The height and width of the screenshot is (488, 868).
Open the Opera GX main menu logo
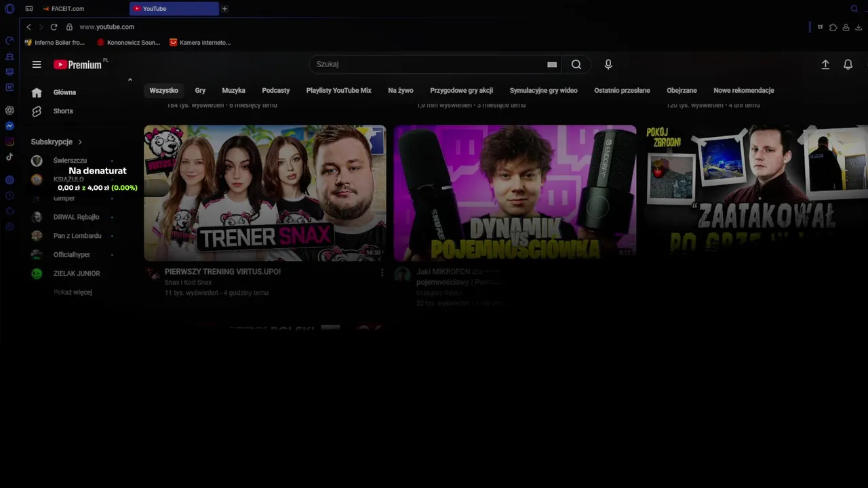click(9, 9)
